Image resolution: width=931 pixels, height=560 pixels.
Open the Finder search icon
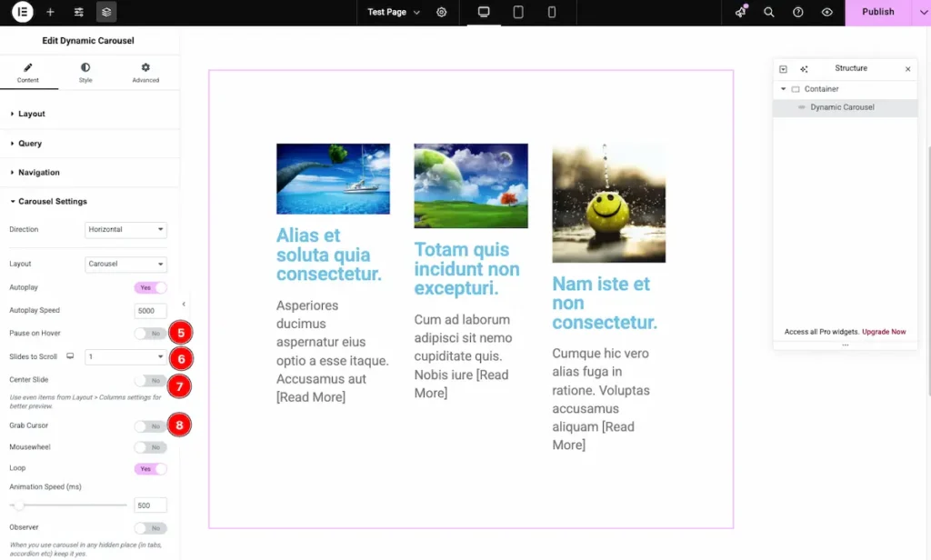pos(769,12)
